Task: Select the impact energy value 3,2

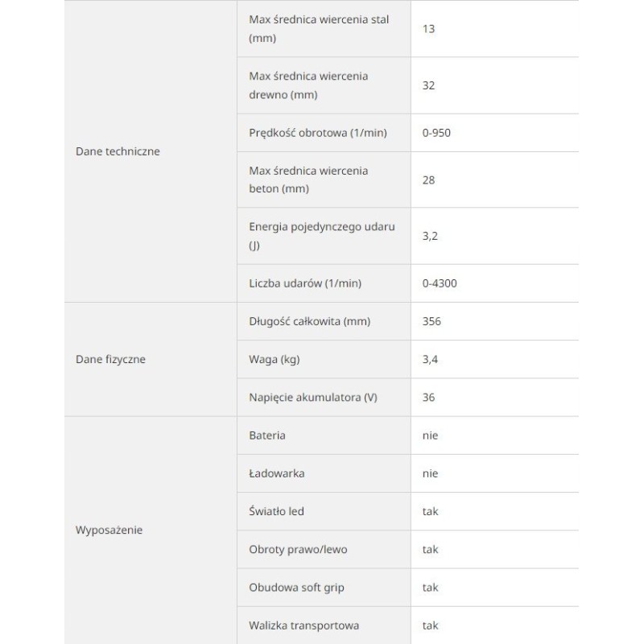Action: [x=429, y=236]
